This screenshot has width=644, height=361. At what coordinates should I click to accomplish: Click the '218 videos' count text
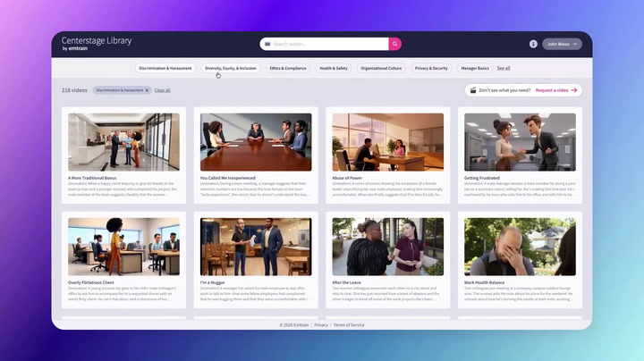click(x=74, y=90)
